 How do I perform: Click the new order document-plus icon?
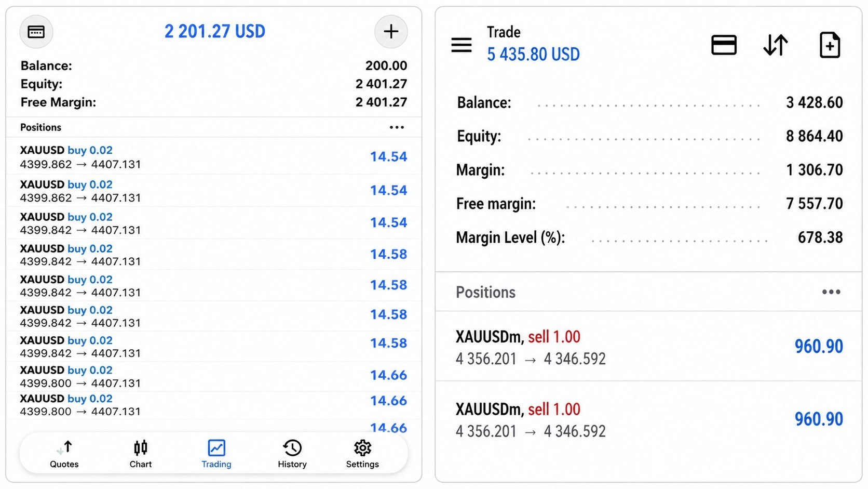[830, 45]
